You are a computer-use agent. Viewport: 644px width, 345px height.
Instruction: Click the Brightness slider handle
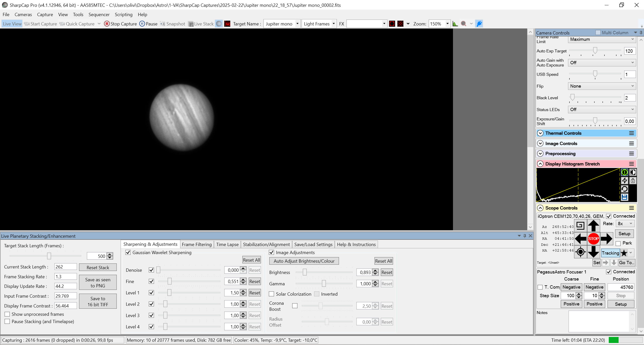click(305, 272)
